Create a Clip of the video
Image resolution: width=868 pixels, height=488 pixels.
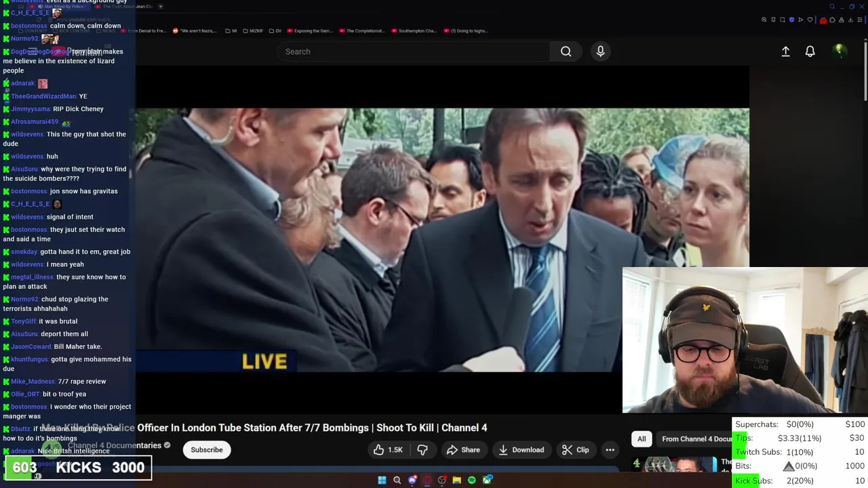tap(576, 450)
